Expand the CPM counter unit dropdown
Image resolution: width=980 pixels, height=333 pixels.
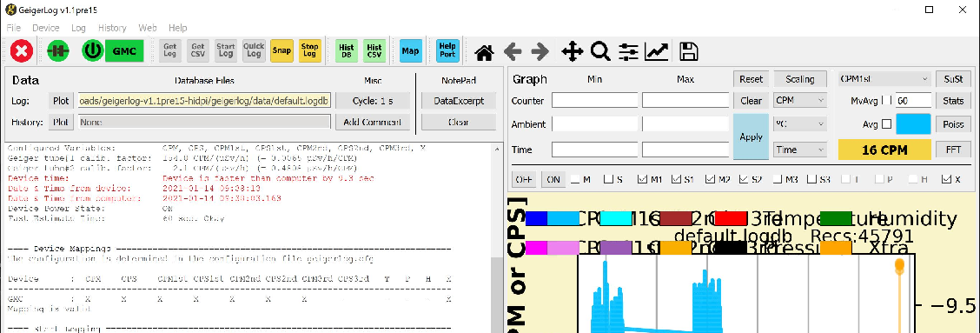tap(800, 100)
